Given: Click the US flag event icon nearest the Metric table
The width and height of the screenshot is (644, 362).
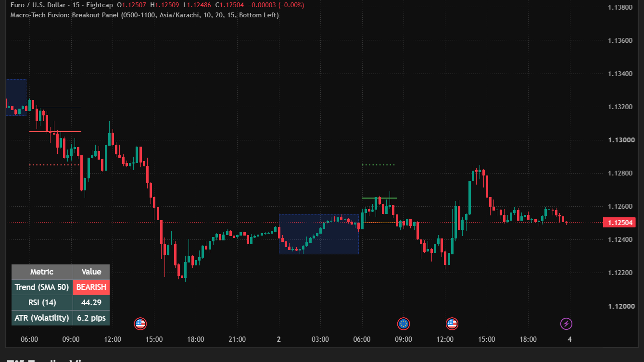Looking at the screenshot, I should (x=140, y=324).
